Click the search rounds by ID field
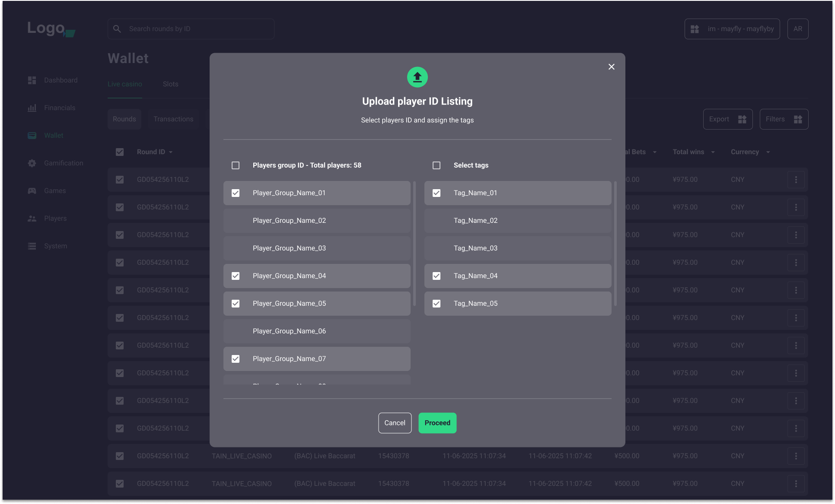Image resolution: width=835 pixels, height=504 pixels. (191, 29)
